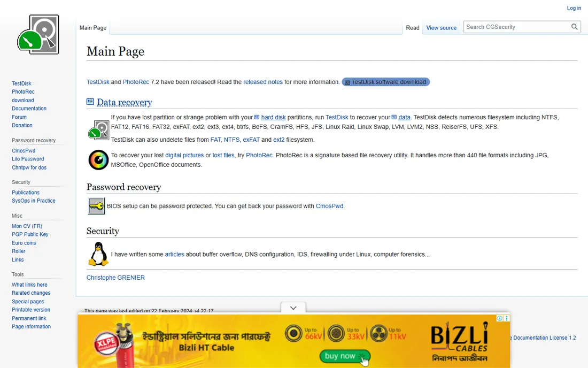This screenshot has height=368, width=588.
Task: Open the download sidebar link
Action: tap(22, 100)
